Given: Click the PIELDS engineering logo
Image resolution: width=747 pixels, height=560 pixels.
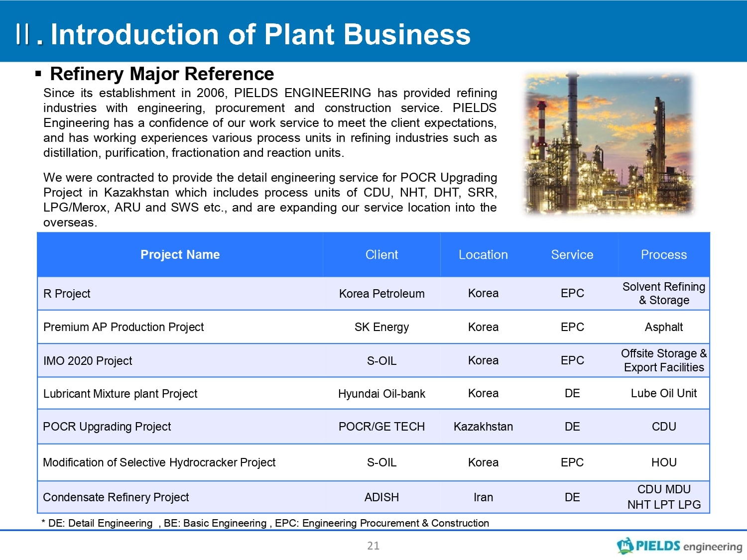Looking at the screenshot, I should pos(679,546).
